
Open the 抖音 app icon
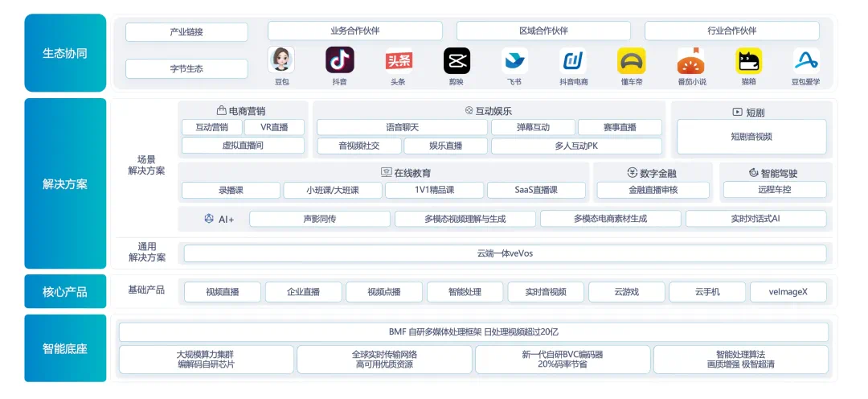(x=339, y=60)
